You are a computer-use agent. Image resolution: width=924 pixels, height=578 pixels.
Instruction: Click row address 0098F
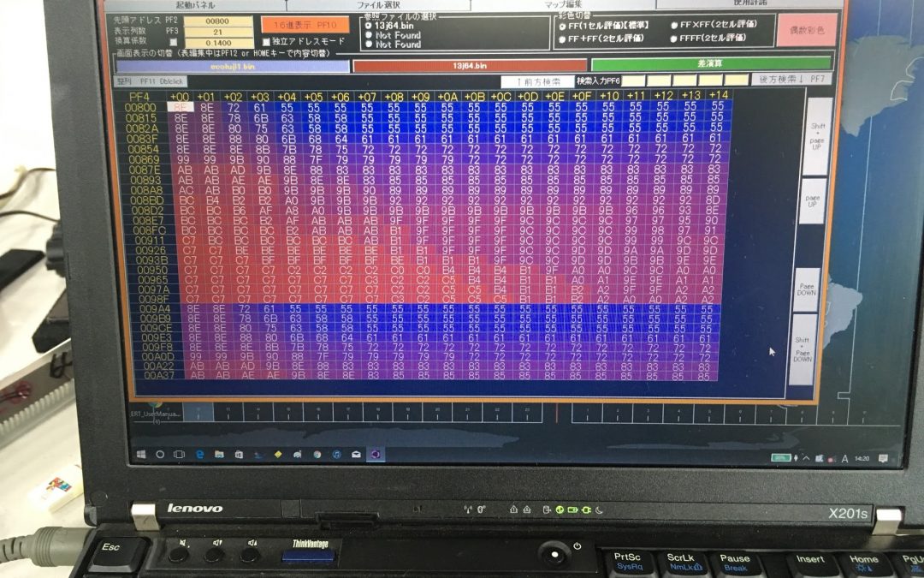point(154,299)
